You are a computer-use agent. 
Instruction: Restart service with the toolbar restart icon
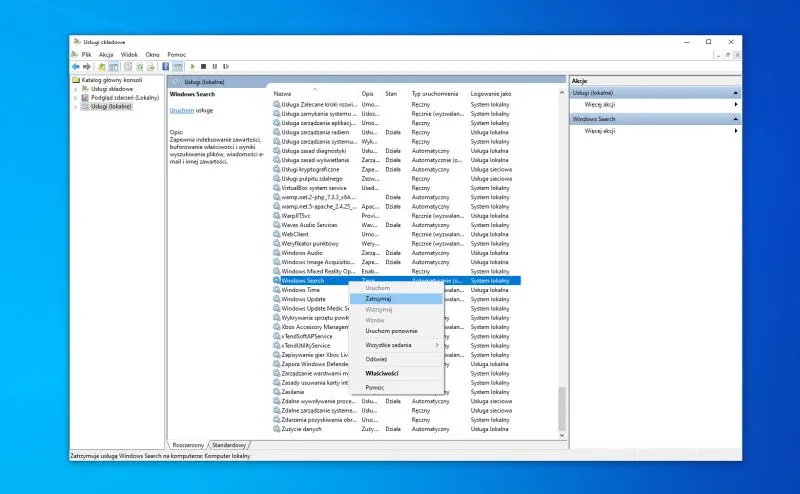pyautogui.click(x=226, y=67)
